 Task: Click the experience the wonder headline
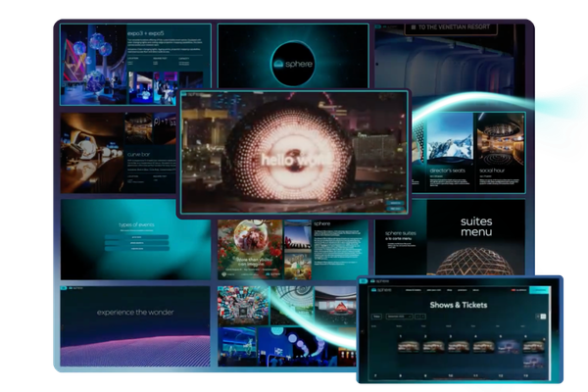[135, 312]
